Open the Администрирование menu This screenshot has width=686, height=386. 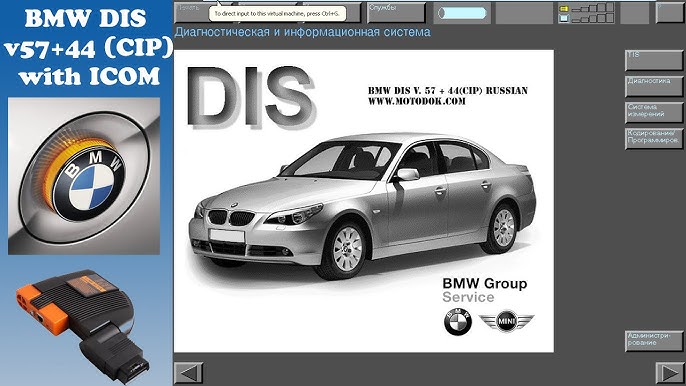(x=654, y=341)
